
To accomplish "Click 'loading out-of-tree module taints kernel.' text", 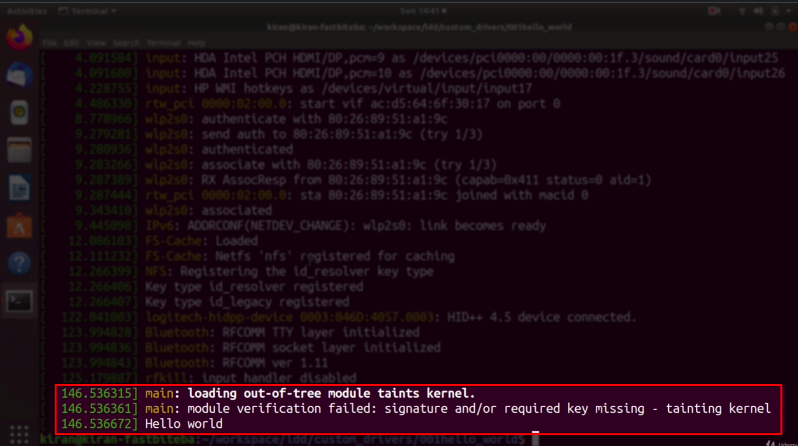I will (331, 393).
